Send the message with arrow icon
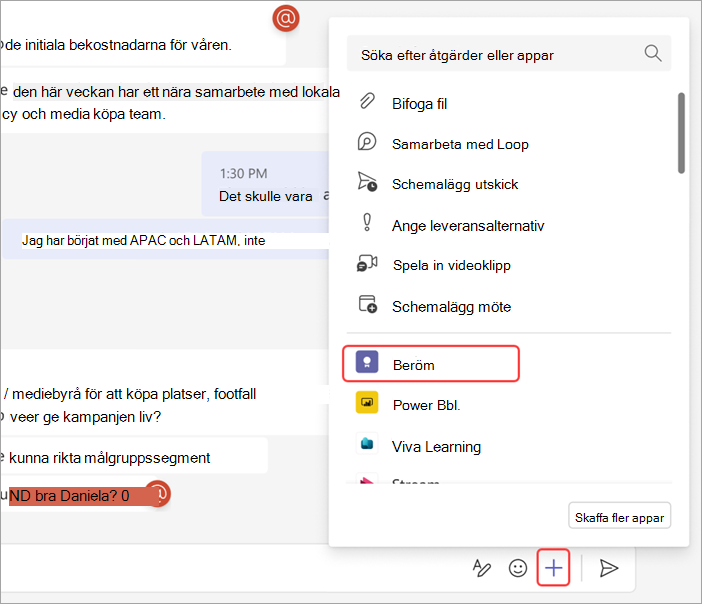The width and height of the screenshot is (702, 604). click(x=608, y=568)
